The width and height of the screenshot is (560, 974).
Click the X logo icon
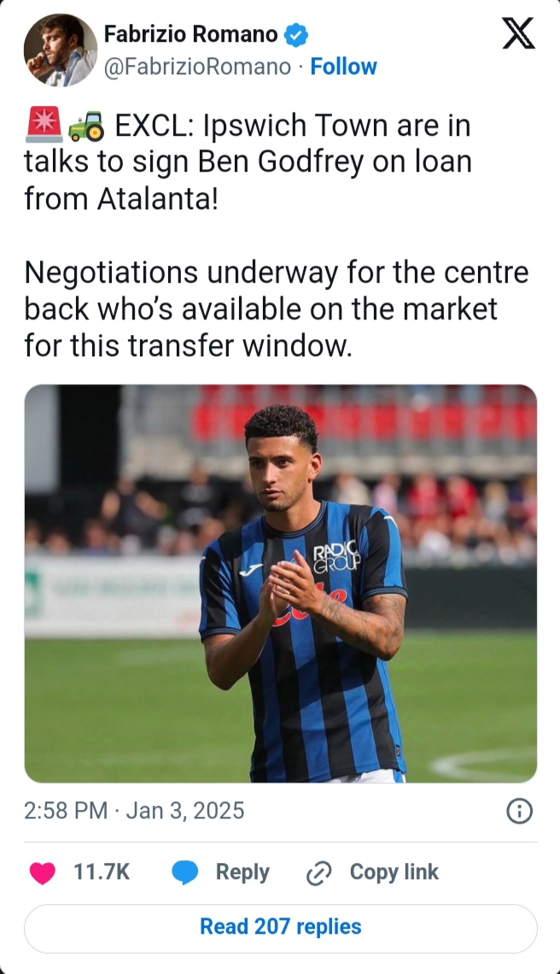point(518,33)
